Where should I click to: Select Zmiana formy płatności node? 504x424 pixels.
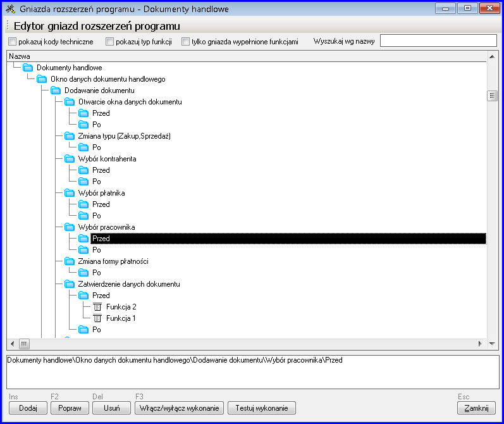113,261
